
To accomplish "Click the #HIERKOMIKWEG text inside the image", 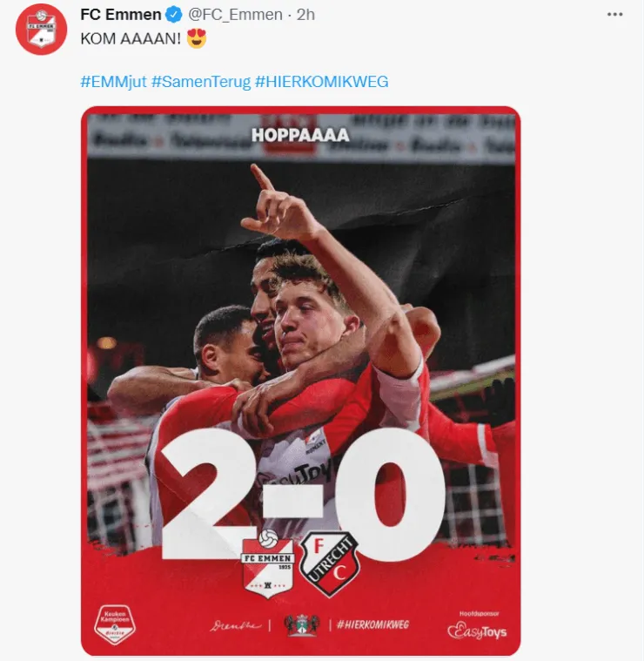I will point(373,624).
